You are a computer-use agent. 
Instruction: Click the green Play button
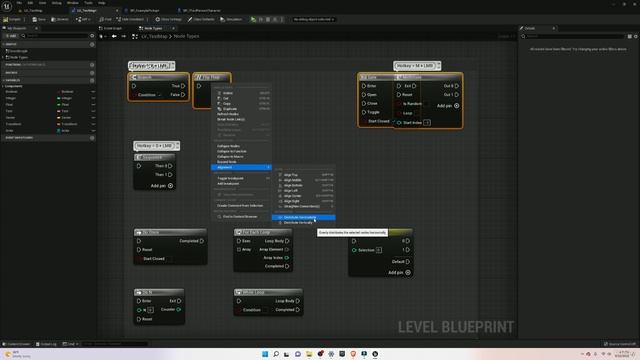tap(253, 19)
